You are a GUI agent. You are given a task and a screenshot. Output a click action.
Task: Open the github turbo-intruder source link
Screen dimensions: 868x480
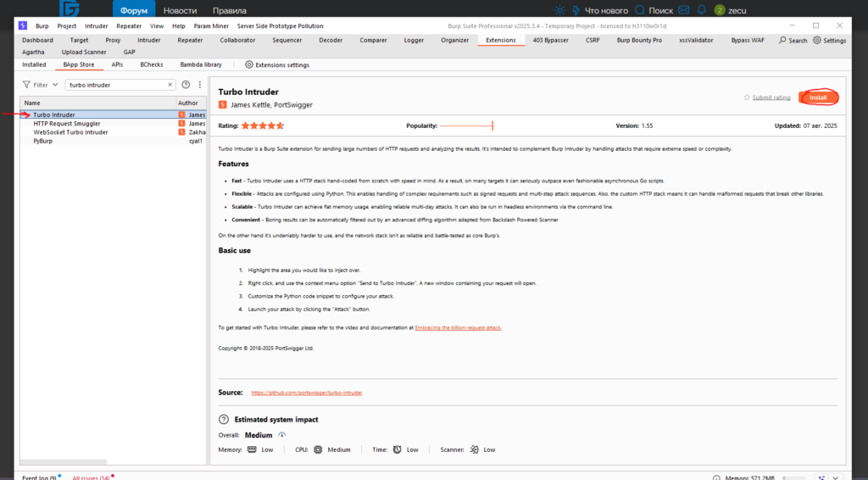click(x=307, y=393)
